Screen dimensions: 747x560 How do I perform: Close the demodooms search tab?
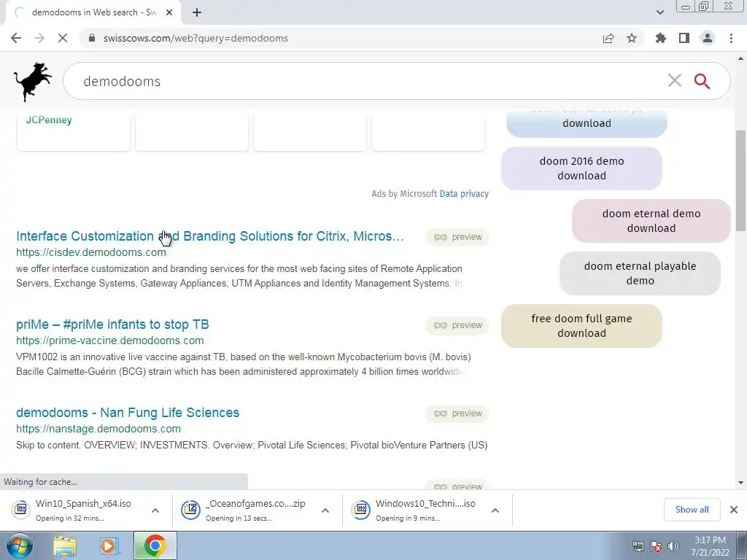coord(169,12)
